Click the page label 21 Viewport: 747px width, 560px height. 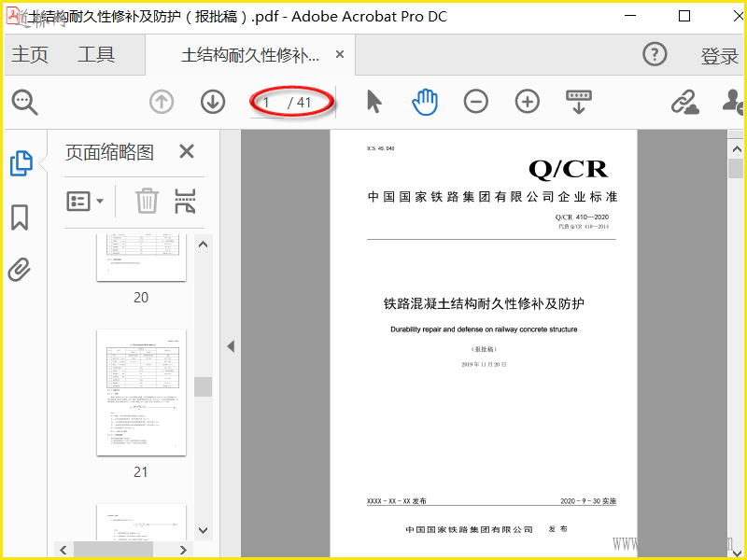point(141,472)
